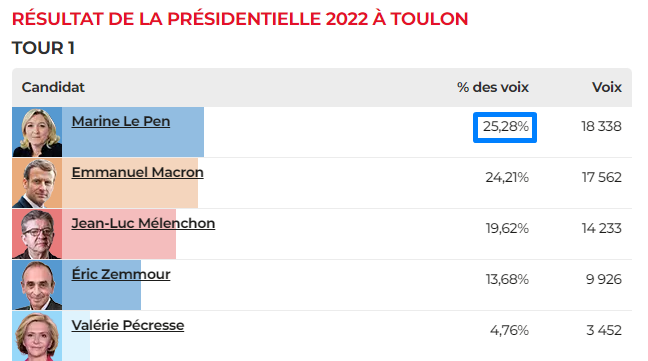Open the Marine Le Pen candidate link
The image size is (648, 361).
(121, 121)
